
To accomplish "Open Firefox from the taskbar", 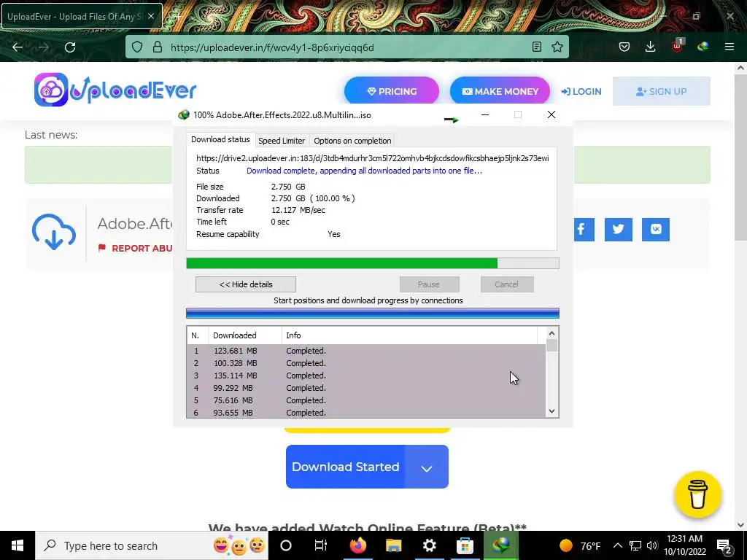I will 357,545.
